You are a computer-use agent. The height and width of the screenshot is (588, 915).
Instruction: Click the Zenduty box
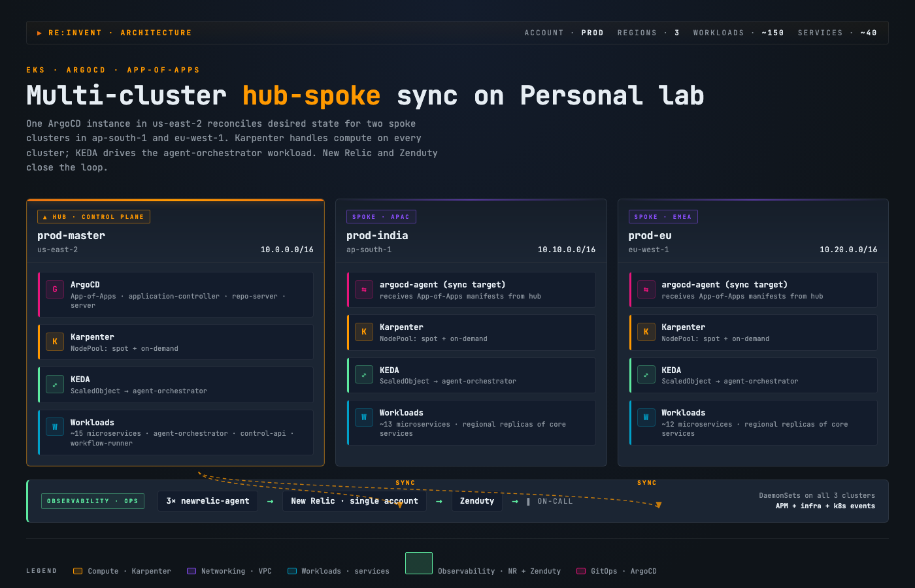point(477,501)
